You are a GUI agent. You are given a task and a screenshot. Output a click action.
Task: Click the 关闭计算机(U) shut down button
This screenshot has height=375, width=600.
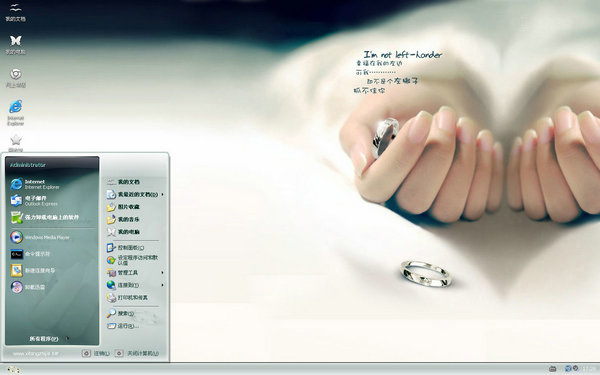[137, 353]
